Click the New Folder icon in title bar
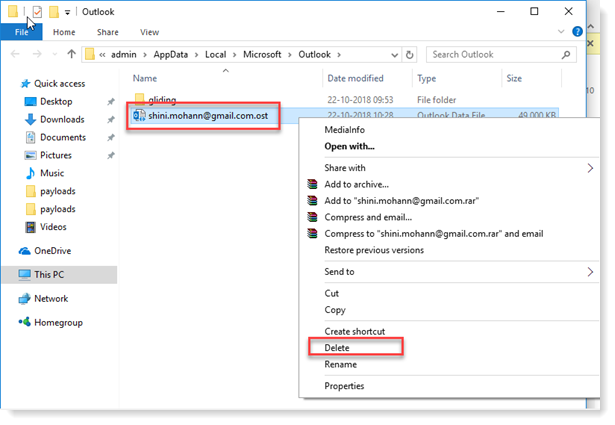The height and width of the screenshot is (425, 615). (x=54, y=12)
